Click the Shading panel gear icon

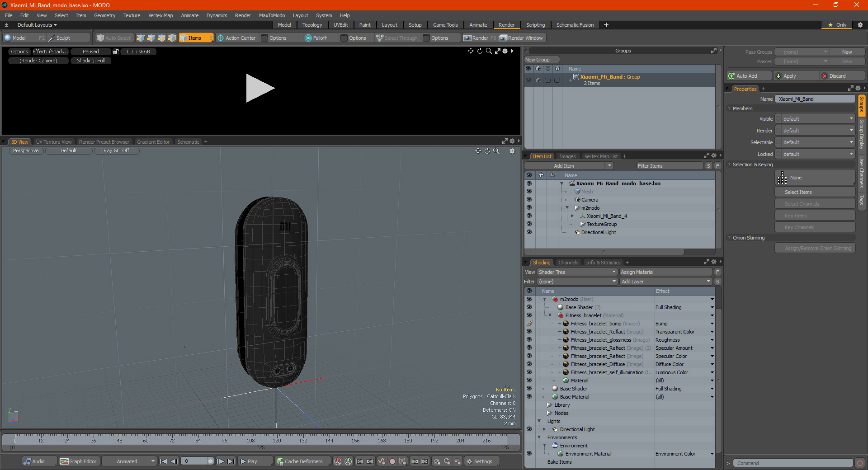tap(714, 262)
